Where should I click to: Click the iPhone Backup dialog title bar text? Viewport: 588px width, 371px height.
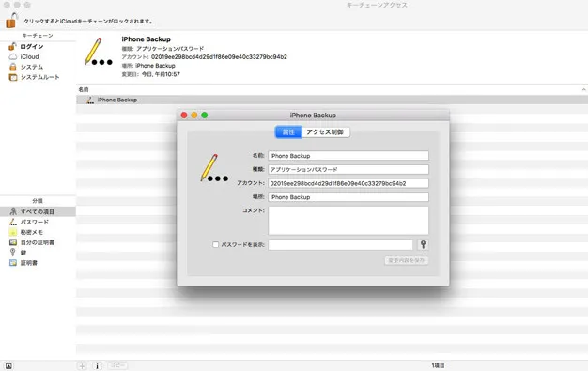coord(313,116)
